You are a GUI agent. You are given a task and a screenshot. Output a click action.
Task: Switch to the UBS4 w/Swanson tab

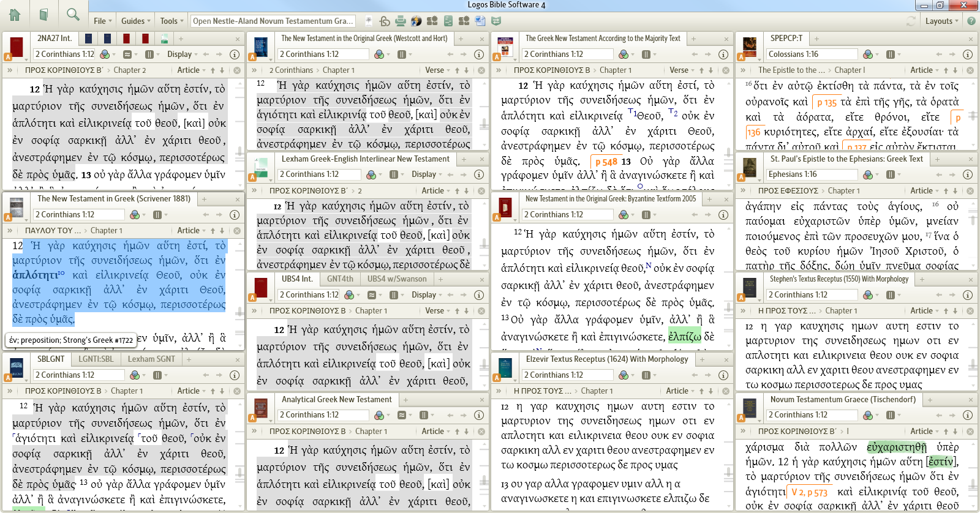[x=397, y=279]
